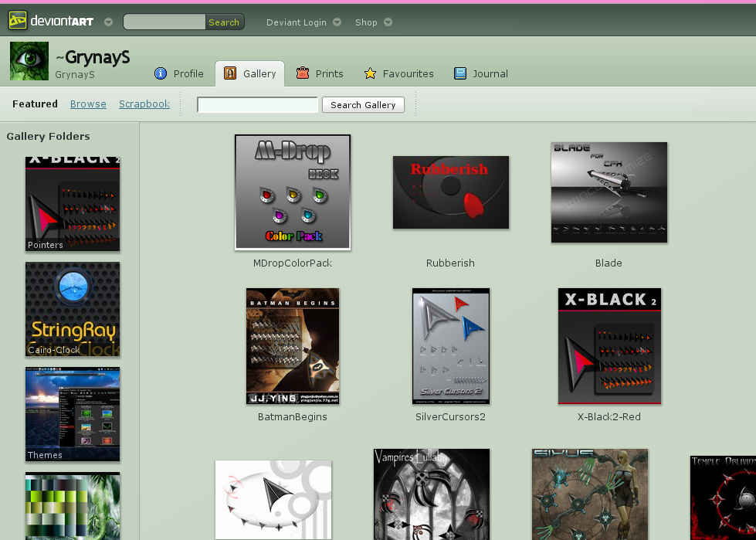Select the Gallery tab
The height and width of the screenshot is (540, 756).
click(249, 73)
